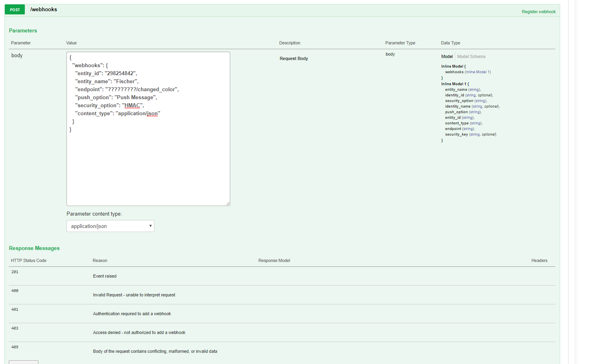Click the content_type model property
The height and width of the screenshot is (364, 589).
pos(457,123)
